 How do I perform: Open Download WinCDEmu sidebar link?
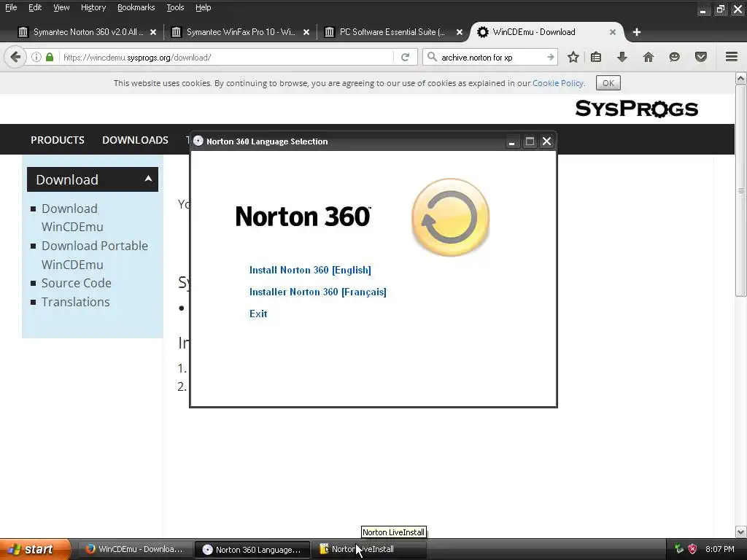tap(72, 217)
